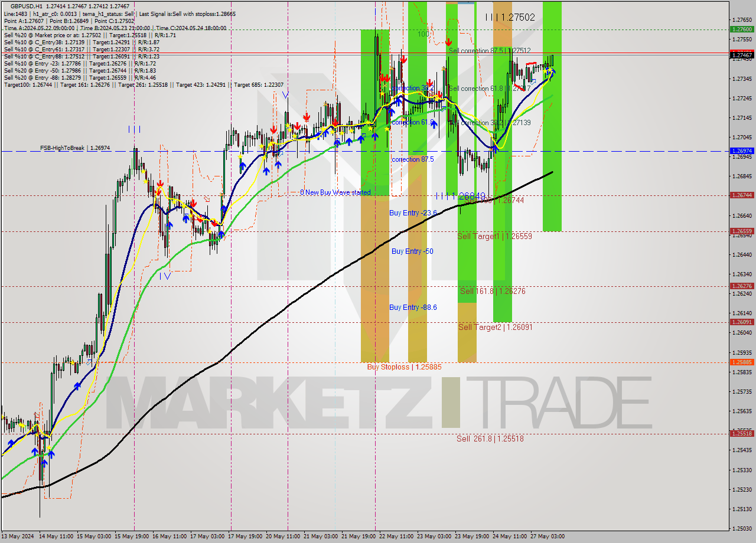Click the red 1.25518 price axis tag
Screen dimensions: 756x543
742,433
